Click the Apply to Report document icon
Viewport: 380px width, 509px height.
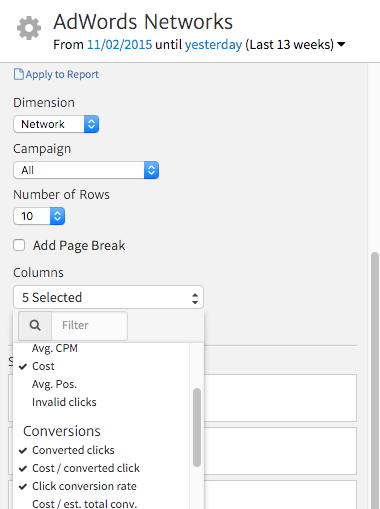[x=19, y=74]
